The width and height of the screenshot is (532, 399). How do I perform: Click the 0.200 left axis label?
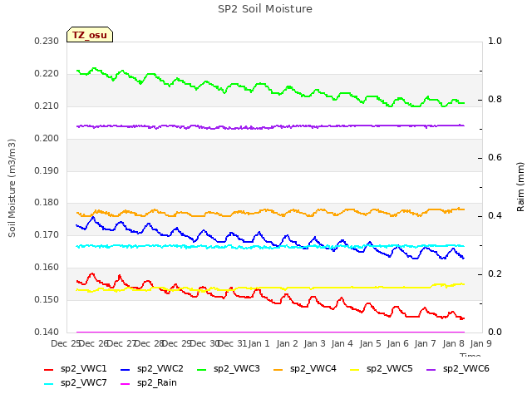click(x=47, y=139)
